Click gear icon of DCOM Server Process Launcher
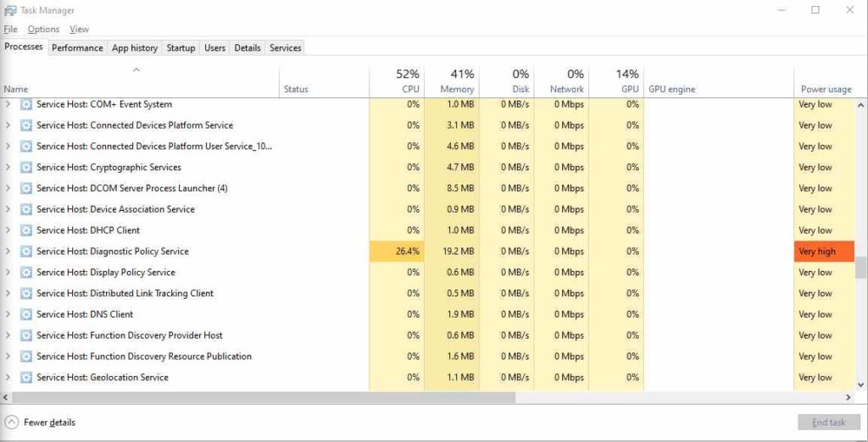The image size is (868, 442). pyautogui.click(x=26, y=188)
